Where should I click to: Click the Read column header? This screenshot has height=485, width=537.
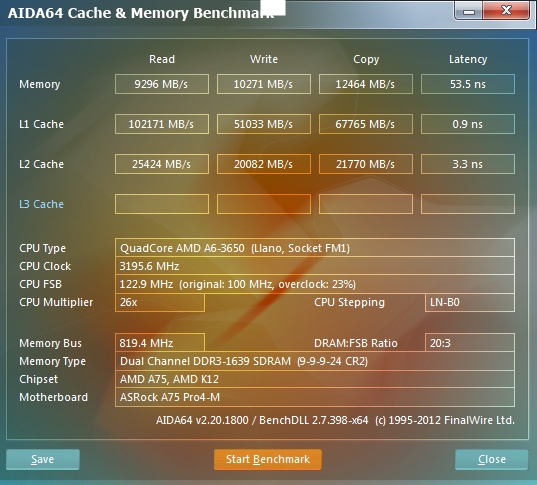162,59
